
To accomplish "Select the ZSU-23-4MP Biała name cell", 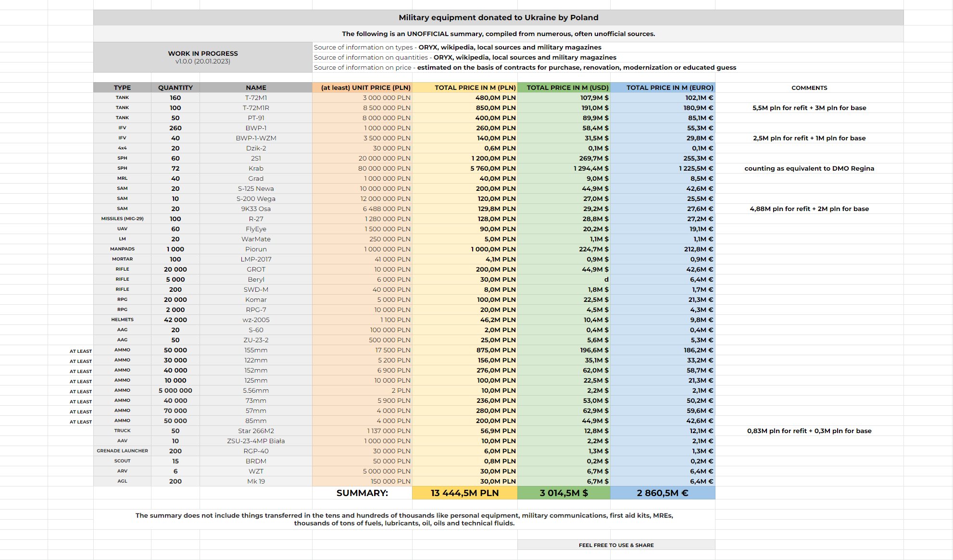I will click(x=256, y=441).
